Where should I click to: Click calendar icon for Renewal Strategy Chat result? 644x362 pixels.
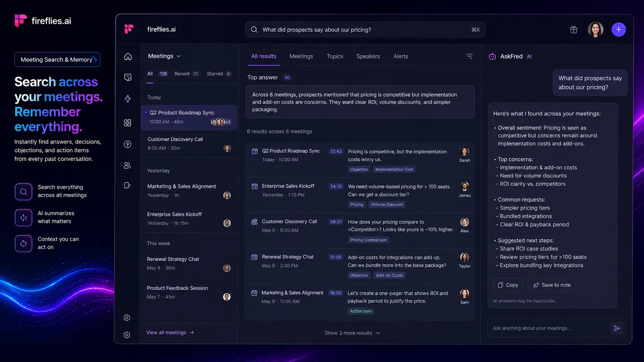point(254,257)
